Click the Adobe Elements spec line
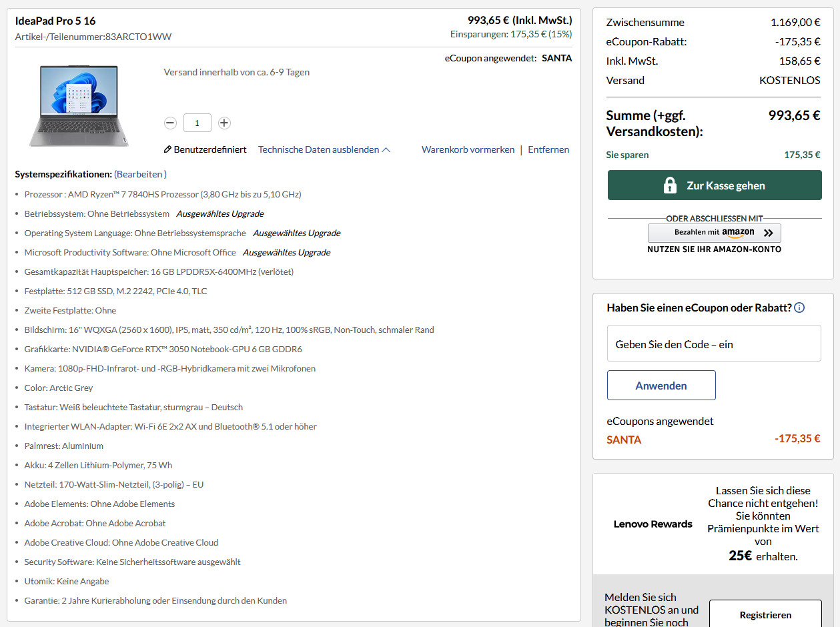This screenshot has height=627, width=840. [99, 504]
